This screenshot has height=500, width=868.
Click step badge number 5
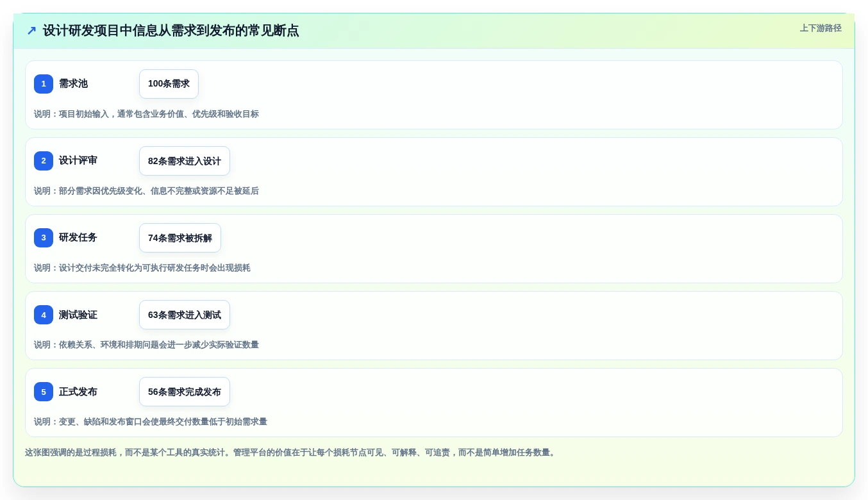pos(44,392)
